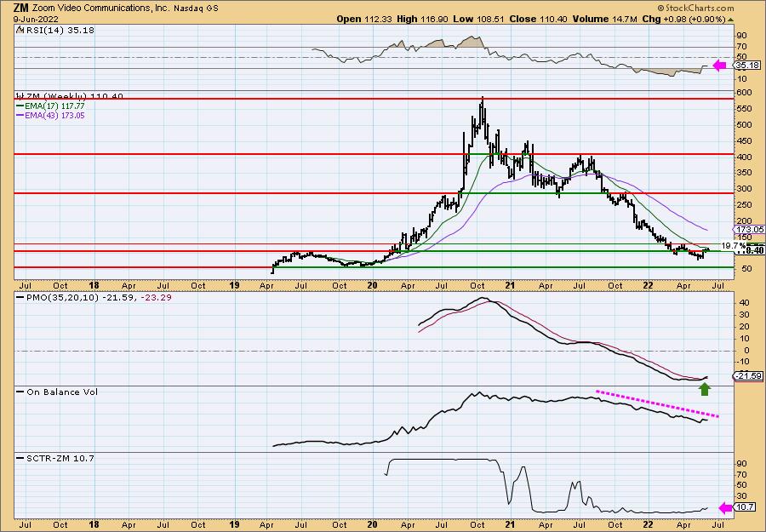Click year 20 on the bottom SCTR date axis
Image resolution: width=766 pixels, height=532 pixels.
pyautogui.click(x=372, y=524)
